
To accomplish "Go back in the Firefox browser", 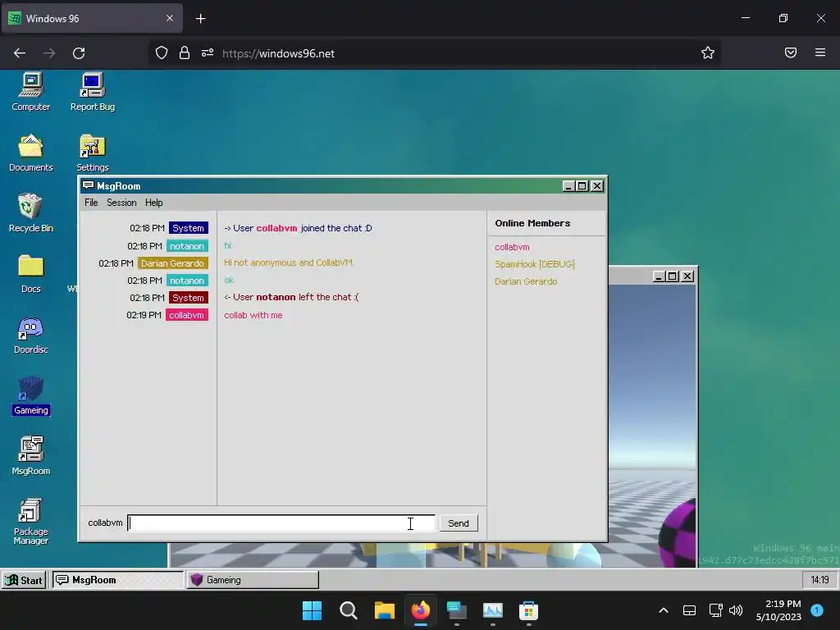I will pyautogui.click(x=20, y=53).
